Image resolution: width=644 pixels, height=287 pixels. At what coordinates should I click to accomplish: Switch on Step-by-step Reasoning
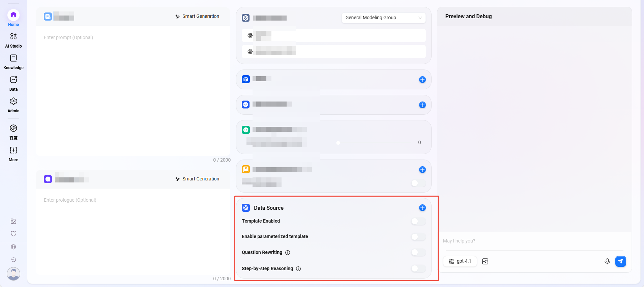(418, 268)
